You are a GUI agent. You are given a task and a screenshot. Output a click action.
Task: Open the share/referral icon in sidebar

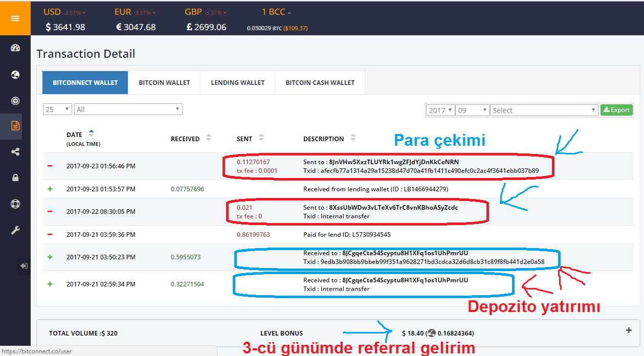tap(15, 152)
